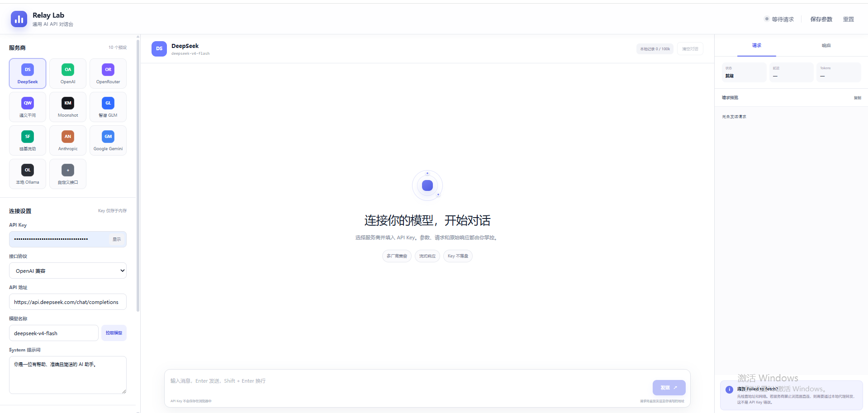This screenshot has height=413, width=868.
Task: Select the OpenAI provider card
Action: tap(68, 73)
